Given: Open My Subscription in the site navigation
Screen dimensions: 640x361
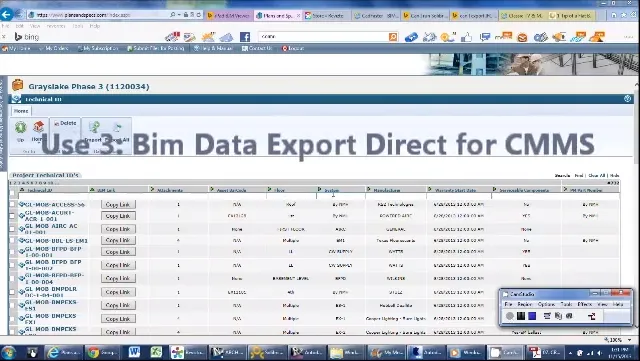Looking at the screenshot, I should (x=97, y=48).
